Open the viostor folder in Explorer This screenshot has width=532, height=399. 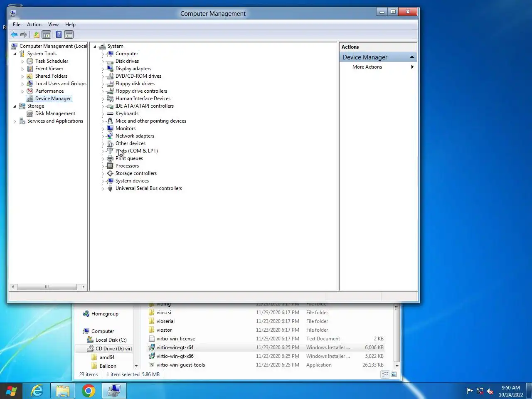pos(164,330)
